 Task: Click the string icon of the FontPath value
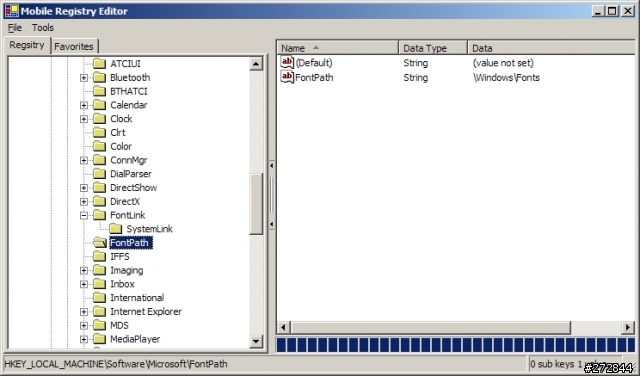(287, 77)
